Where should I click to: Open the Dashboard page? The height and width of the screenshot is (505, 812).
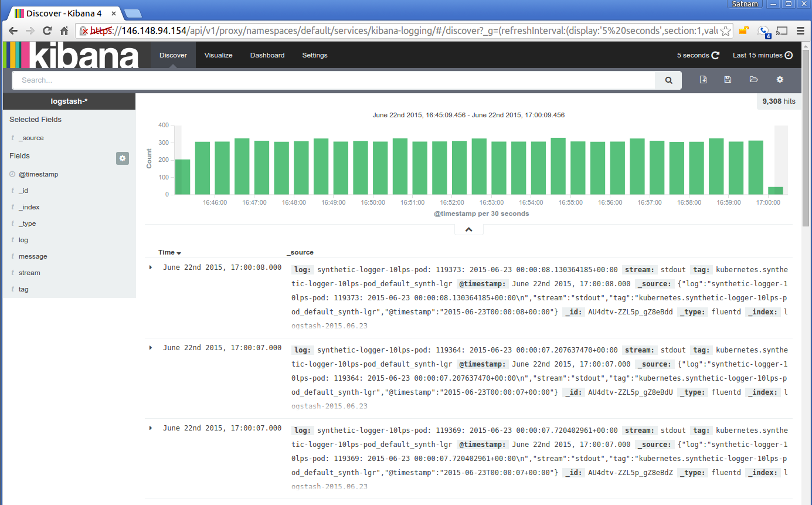267,55
